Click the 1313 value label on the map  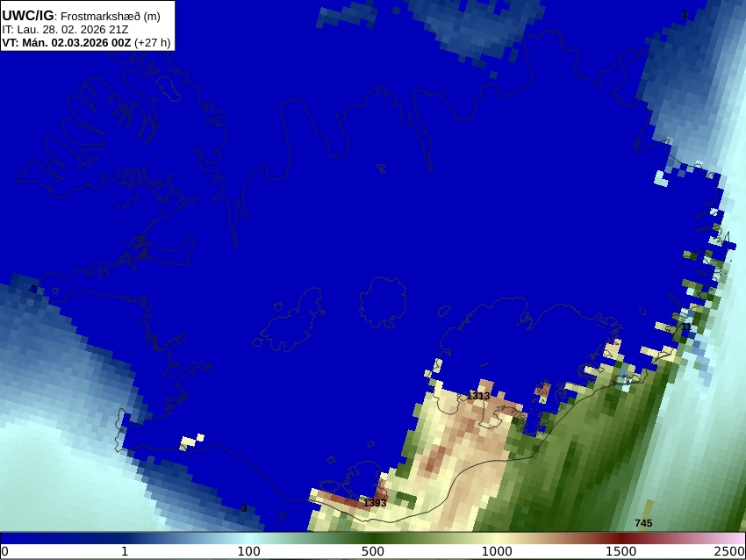tap(478, 396)
